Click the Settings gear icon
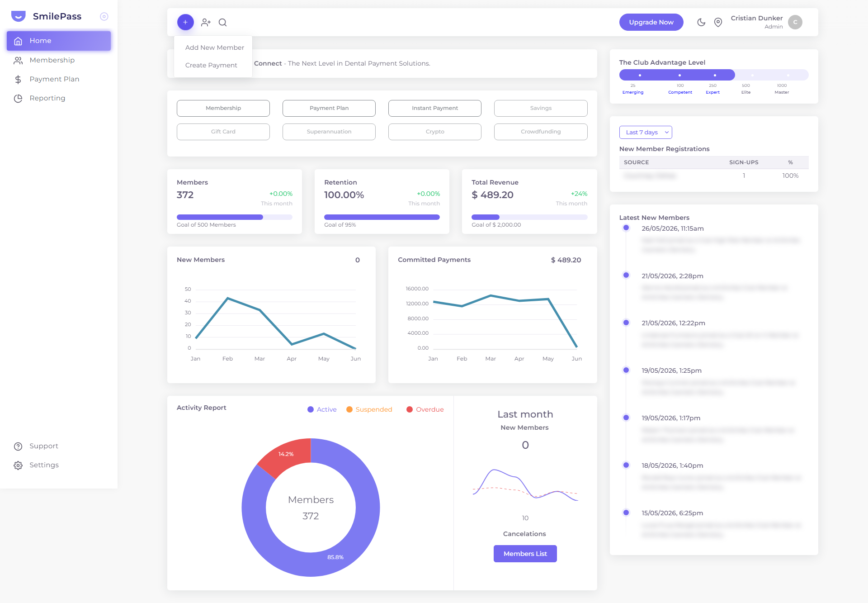This screenshot has height=603, width=868. (x=18, y=465)
